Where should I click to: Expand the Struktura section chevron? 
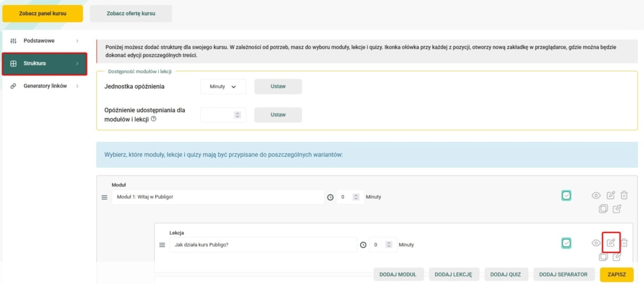coord(77,64)
